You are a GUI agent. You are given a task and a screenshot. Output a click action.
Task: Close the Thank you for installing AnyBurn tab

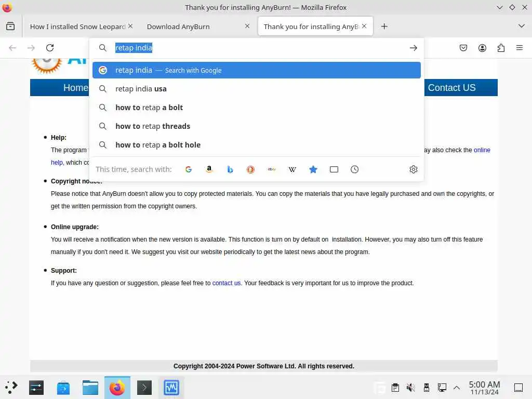pos(364,26)
